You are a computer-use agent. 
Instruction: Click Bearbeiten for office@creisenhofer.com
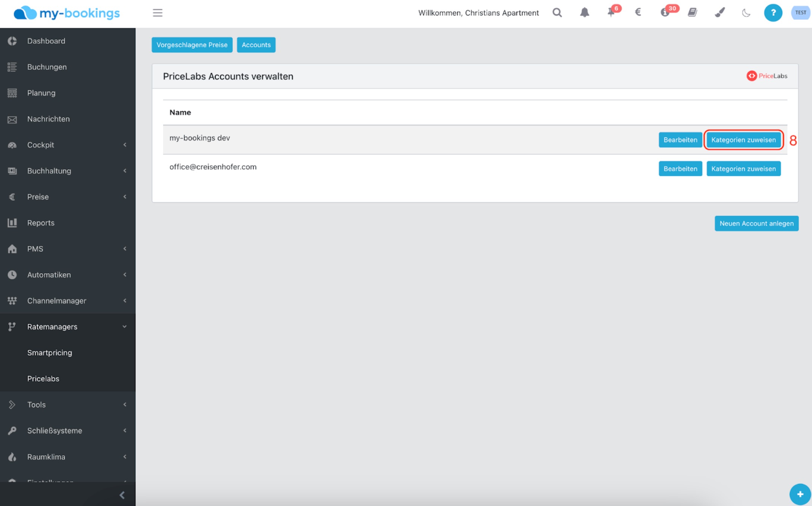(x=680, y=169)
